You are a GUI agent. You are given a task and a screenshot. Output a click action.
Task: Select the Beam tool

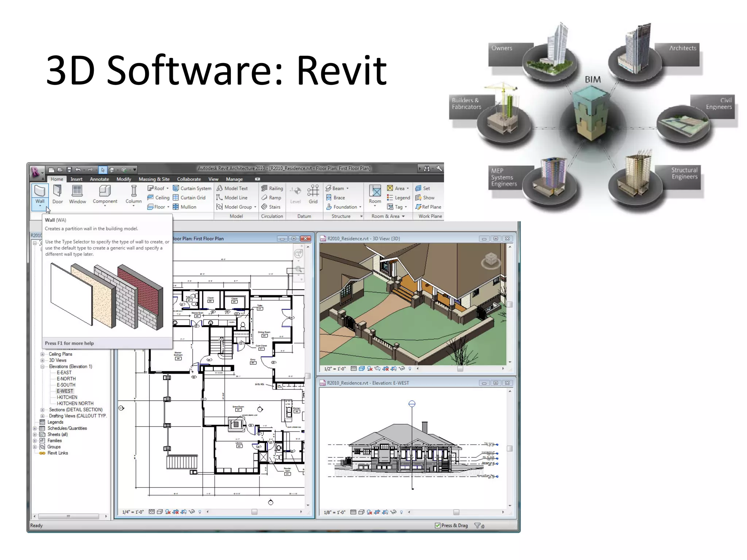tap(335, 188)
